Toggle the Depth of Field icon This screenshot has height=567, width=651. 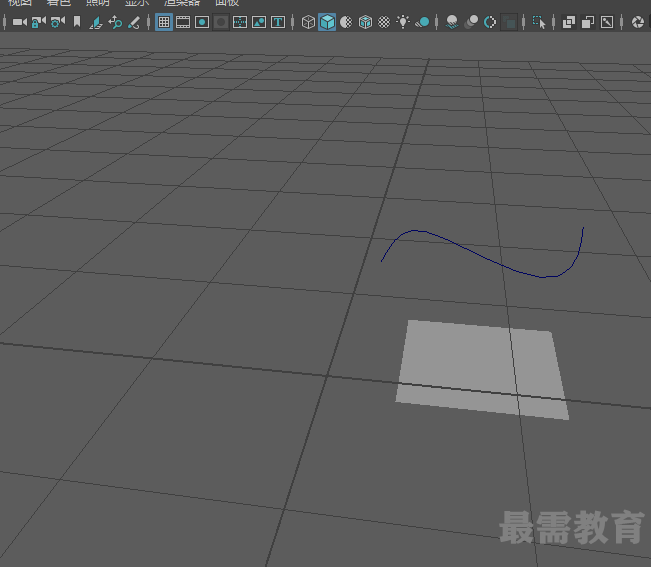509,22
